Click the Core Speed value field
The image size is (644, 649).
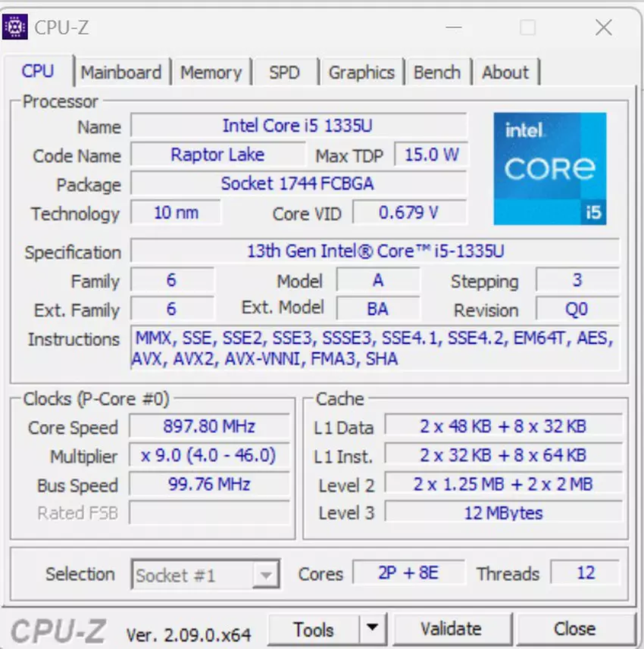(209, 426)
